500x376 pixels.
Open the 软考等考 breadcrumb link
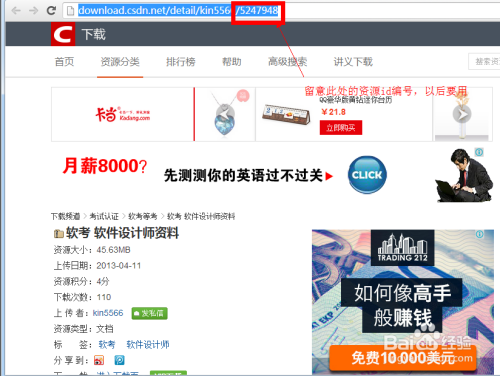143,217
